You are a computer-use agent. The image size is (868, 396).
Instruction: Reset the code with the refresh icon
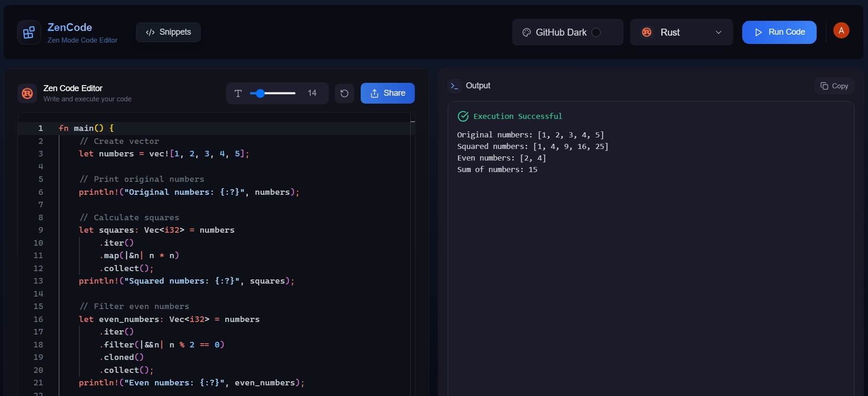[x=344, y=93]
